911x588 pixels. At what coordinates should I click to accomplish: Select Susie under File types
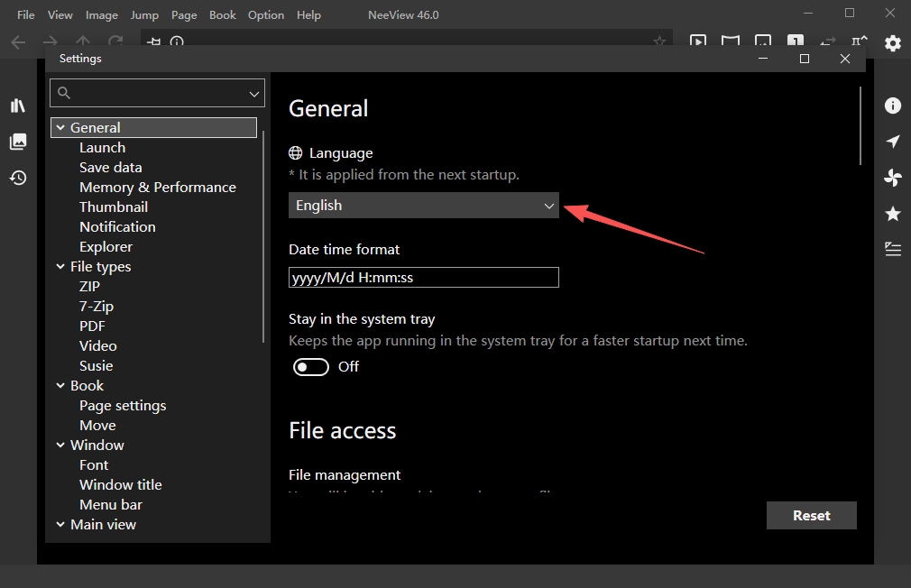(96, 365)
